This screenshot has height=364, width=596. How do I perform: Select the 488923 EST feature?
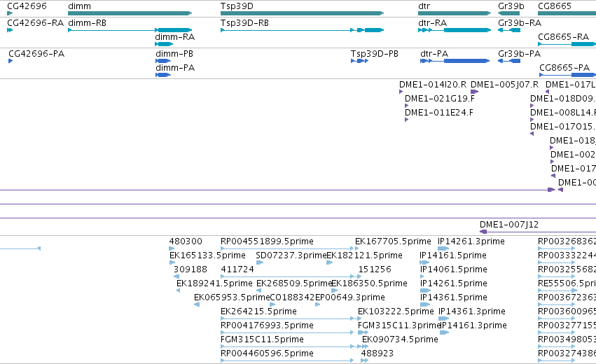tap(364, 361)
